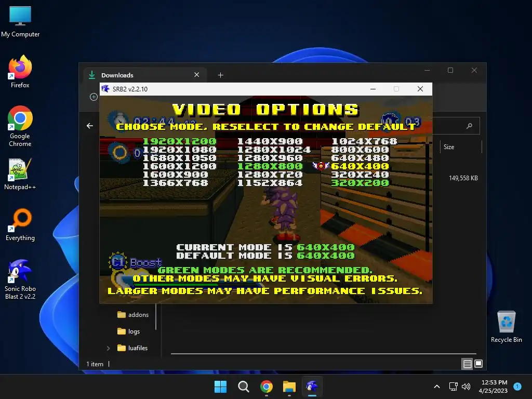Viewport: 532px width, 399px height.
Task: Select the 1920X1080 video mode
Action: [x=179, y=150]
